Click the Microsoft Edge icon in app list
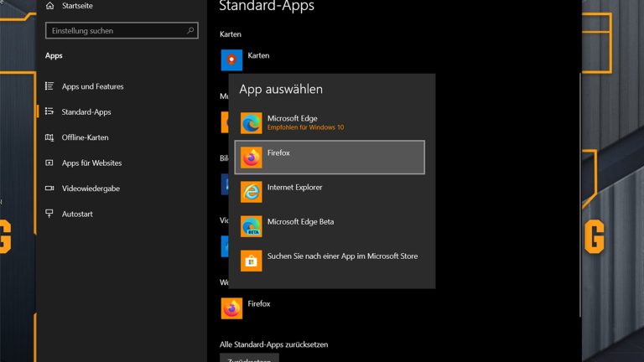The height and width of the screenshot is (362, 644). click(x=251, y=123)
